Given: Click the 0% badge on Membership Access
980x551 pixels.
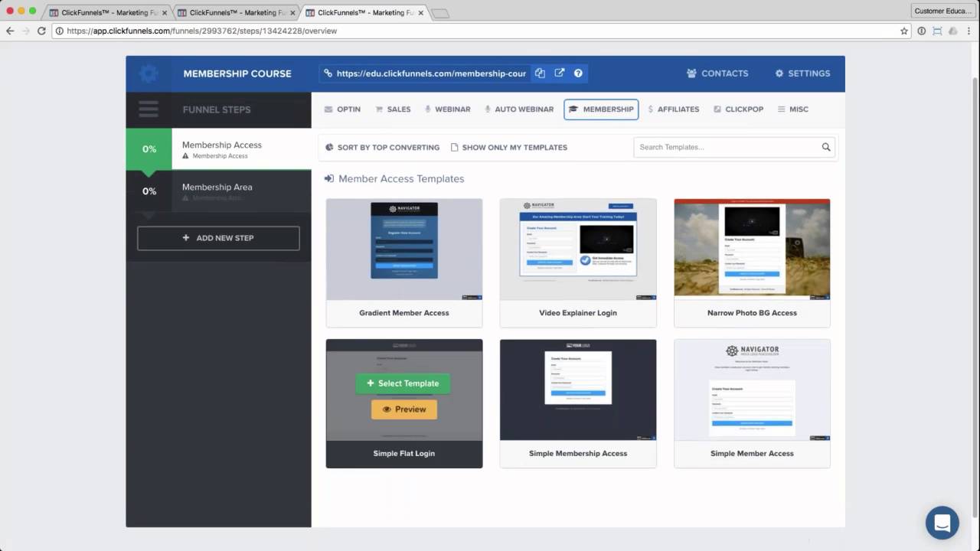Looking at the screenshot, I should point(149,149).
